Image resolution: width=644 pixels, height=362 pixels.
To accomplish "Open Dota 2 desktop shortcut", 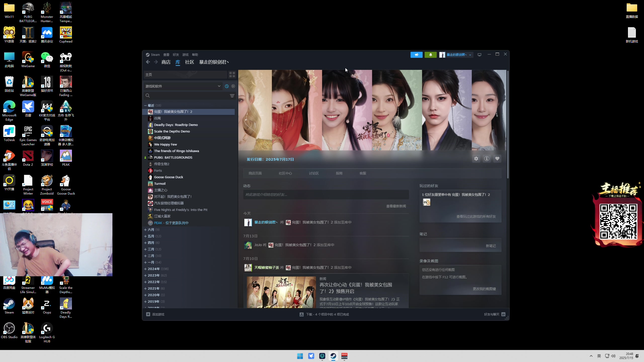I will click(28, 158).
